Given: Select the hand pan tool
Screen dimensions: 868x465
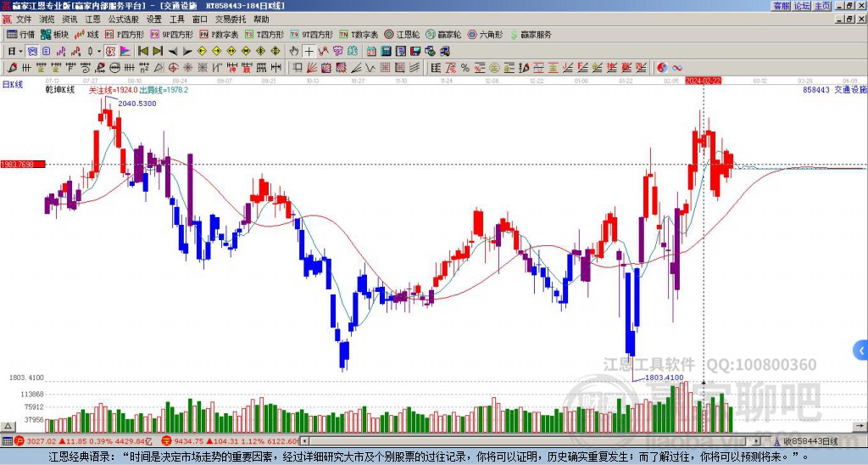Looking at the screenshot, I should click(294, 52).
